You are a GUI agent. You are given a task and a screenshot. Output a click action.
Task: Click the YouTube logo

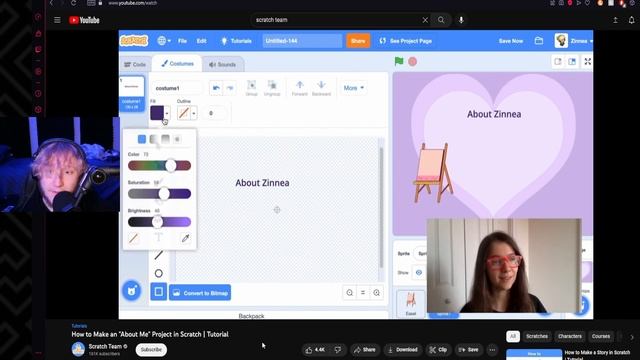(84, 20)
